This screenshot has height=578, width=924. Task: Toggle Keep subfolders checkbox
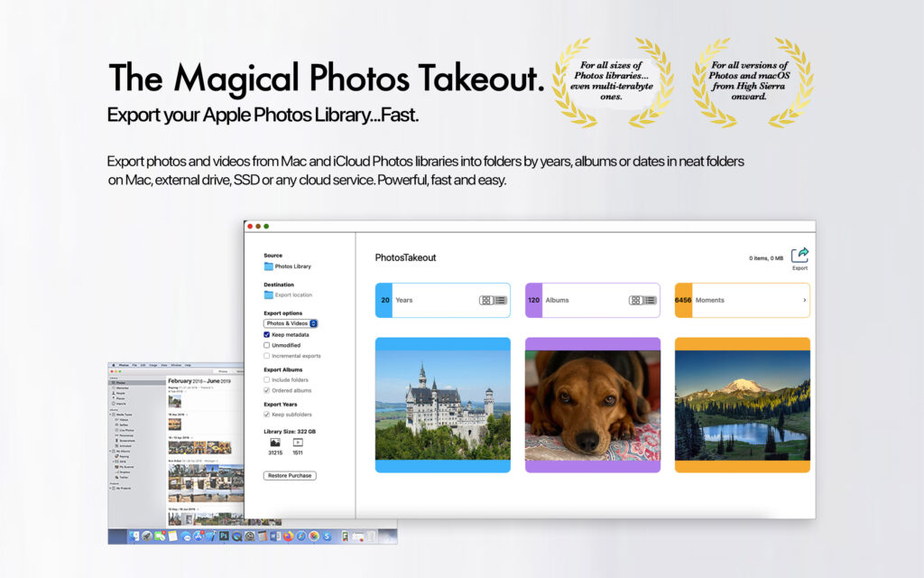tap(267, 415)
